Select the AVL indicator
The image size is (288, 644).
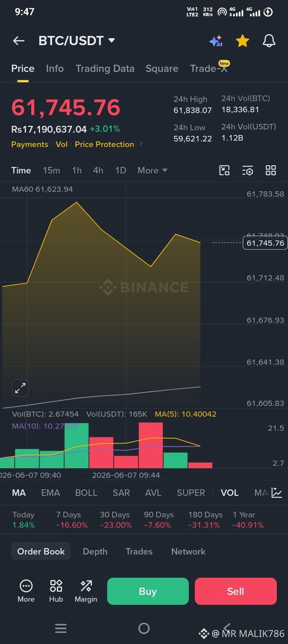(153, 493)
